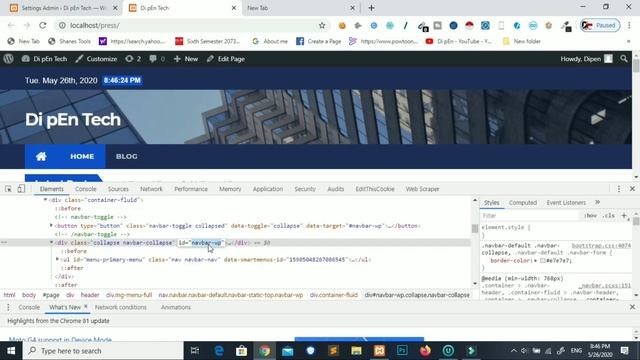Expand the navbar-toggle button node

click(51, 225)
